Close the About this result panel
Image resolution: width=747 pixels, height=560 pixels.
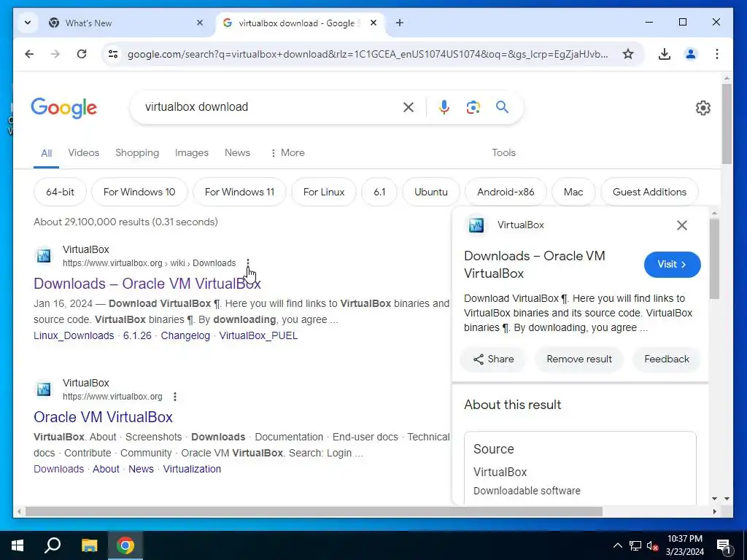(682, 225)
